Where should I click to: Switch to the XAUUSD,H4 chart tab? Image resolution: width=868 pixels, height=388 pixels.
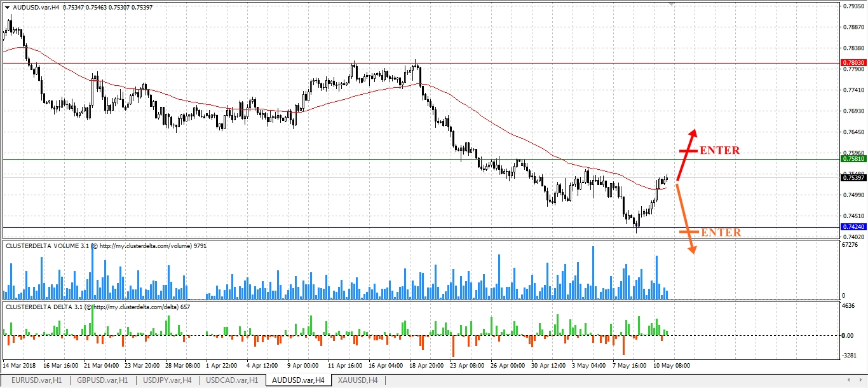pyautogui.click(x=358, y=380)
